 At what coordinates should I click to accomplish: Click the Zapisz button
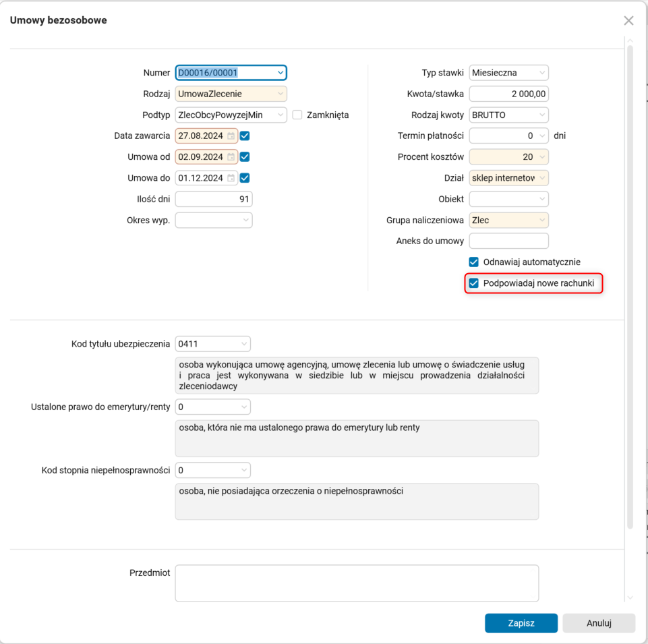pyautogui.click(x=521, y=623)
